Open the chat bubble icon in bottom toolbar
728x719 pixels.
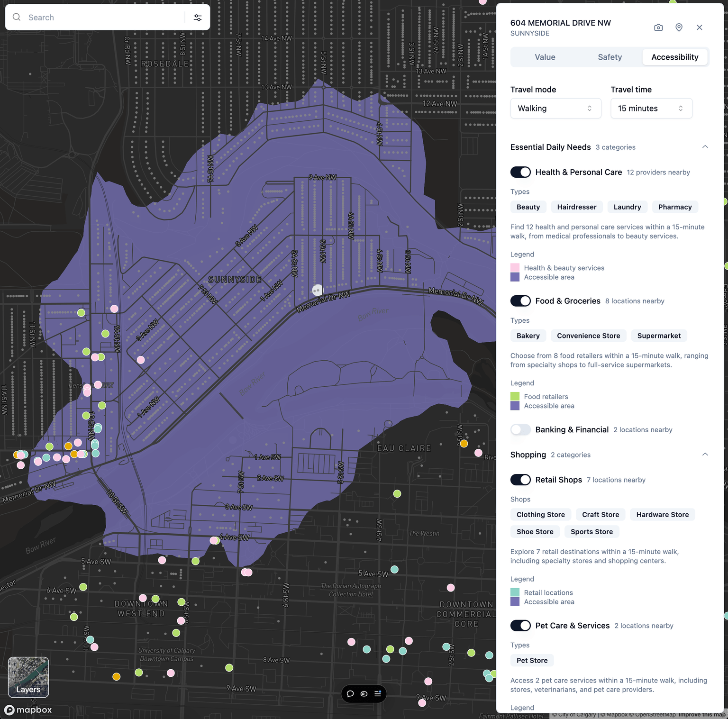click(x=350, y=694)
